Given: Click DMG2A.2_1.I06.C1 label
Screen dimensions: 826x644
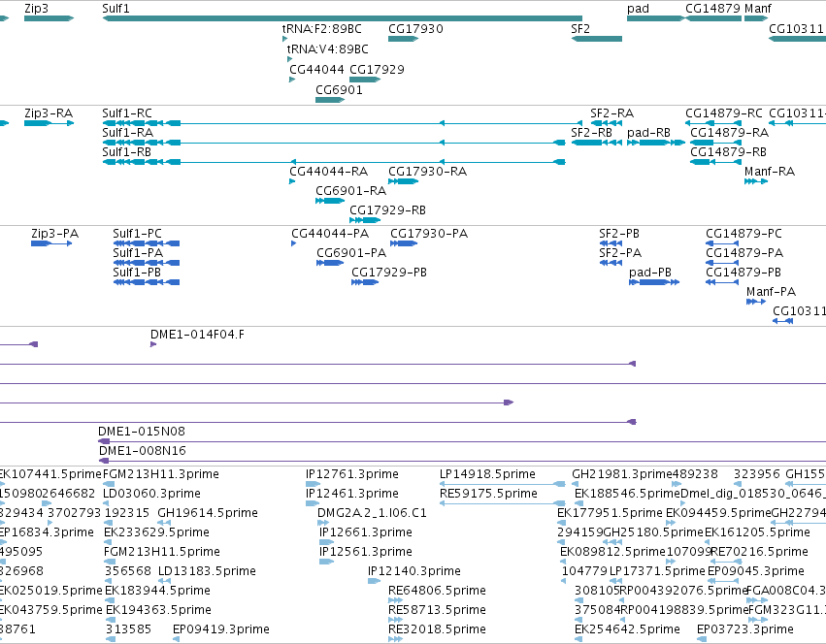Looking at the screenshot, I should [x=372, y=513].
